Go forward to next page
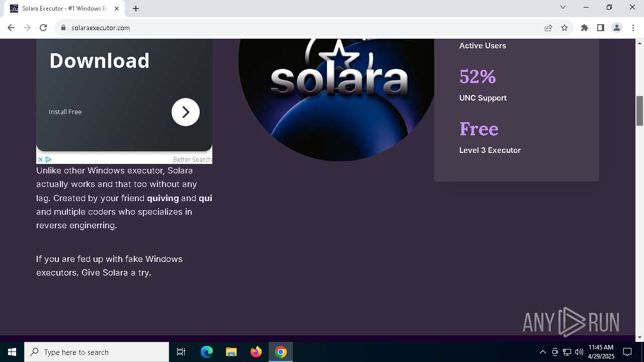This screenshot has width=644, height=362. click(27, 28)
